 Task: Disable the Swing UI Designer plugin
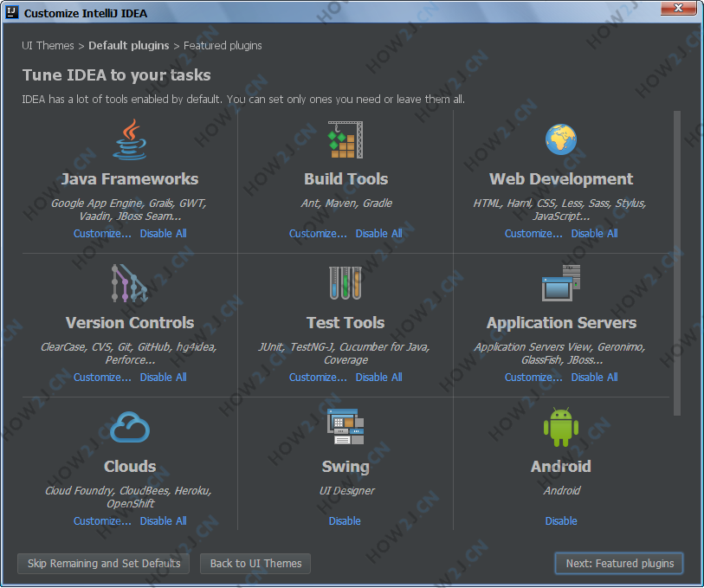(x=345, y=520)
